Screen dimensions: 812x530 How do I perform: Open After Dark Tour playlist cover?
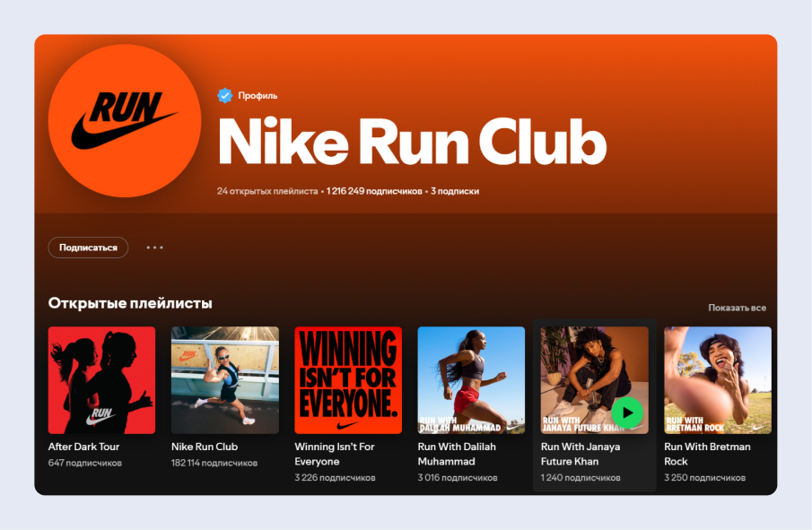101,380
